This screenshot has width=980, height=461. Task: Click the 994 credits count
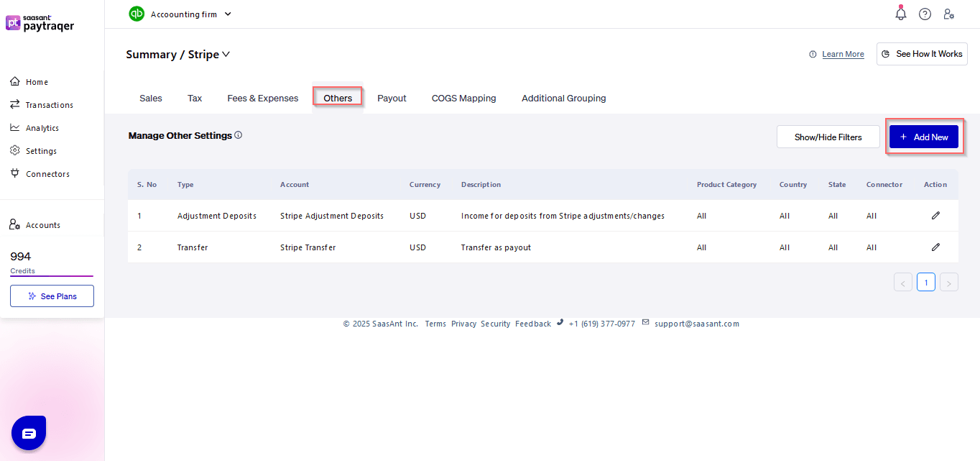[21, 257]
